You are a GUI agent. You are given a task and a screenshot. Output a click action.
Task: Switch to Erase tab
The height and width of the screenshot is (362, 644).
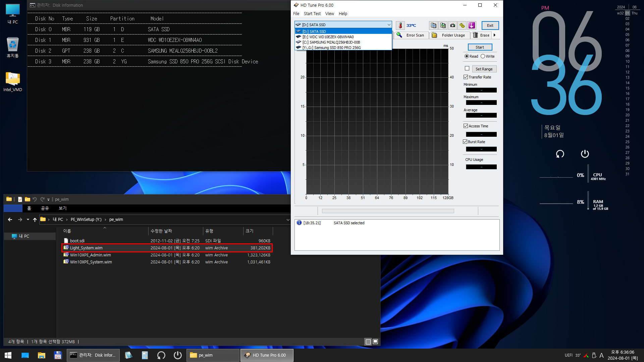pyautogui.click(x=481, y=35)
